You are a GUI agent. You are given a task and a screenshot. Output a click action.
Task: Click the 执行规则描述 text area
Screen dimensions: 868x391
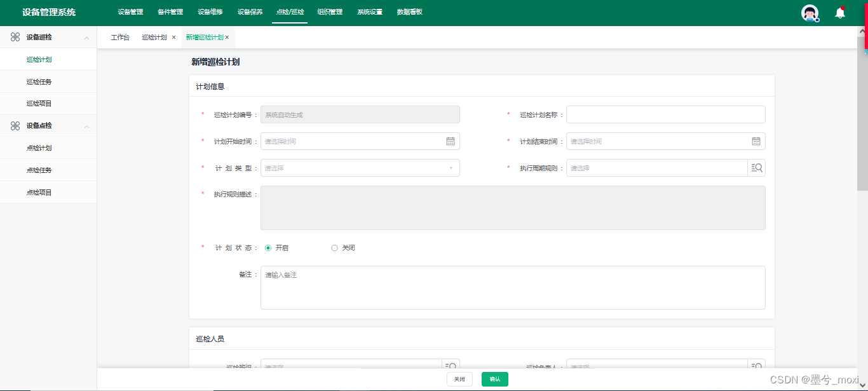tap(513, 208)
